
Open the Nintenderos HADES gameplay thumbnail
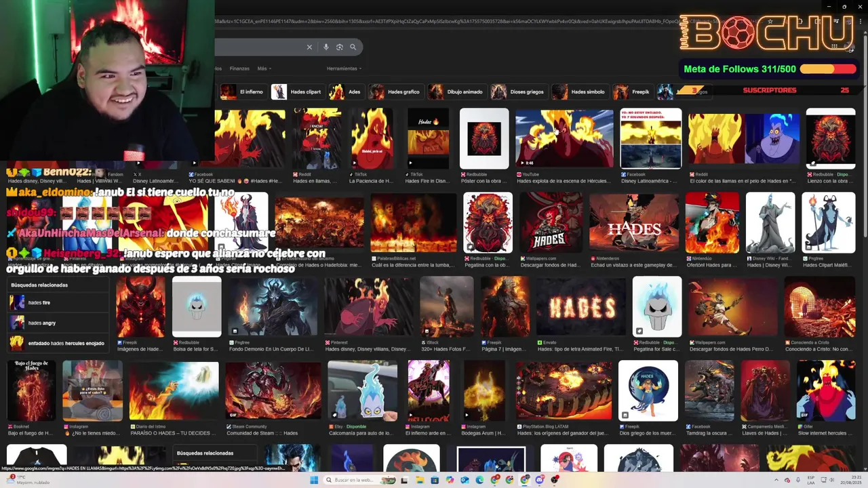pyautogui.click(x=634, y=223)
